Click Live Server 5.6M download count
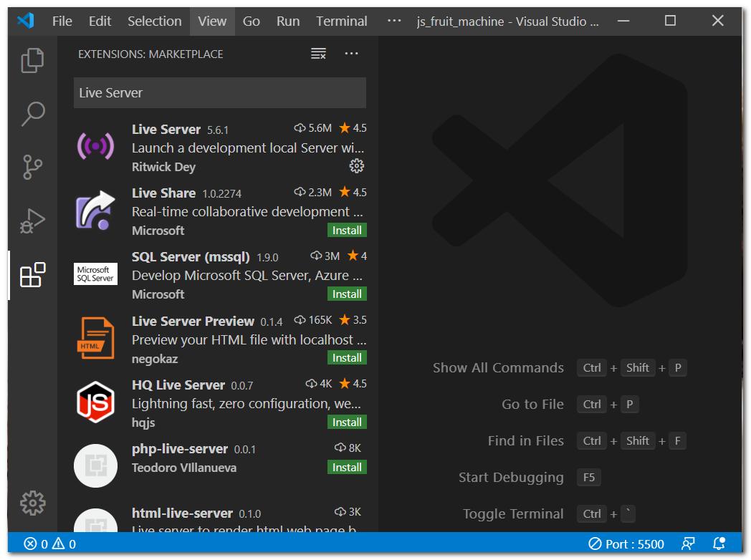 pyautogui.click(x=312, y=127)
